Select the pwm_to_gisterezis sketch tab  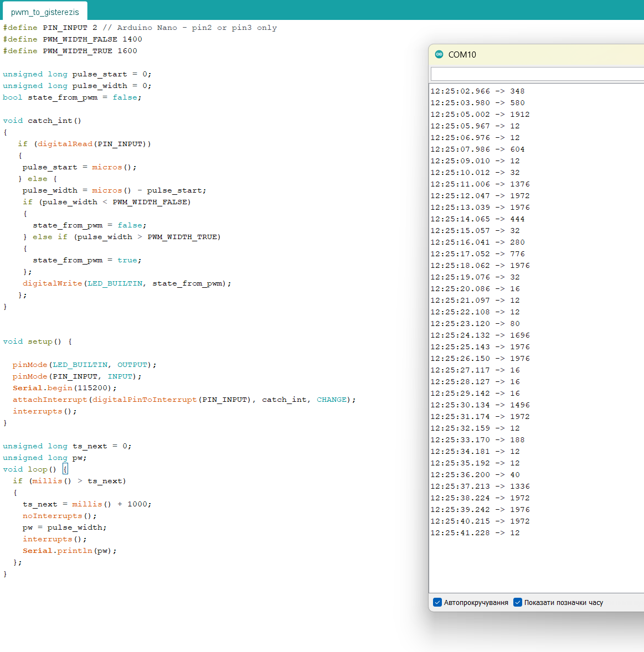45,12
